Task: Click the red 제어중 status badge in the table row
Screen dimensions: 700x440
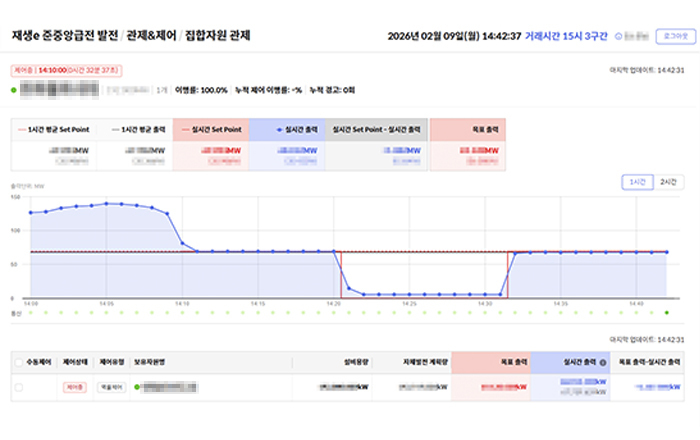Action: pyautogui.click(x=75, y=386)
